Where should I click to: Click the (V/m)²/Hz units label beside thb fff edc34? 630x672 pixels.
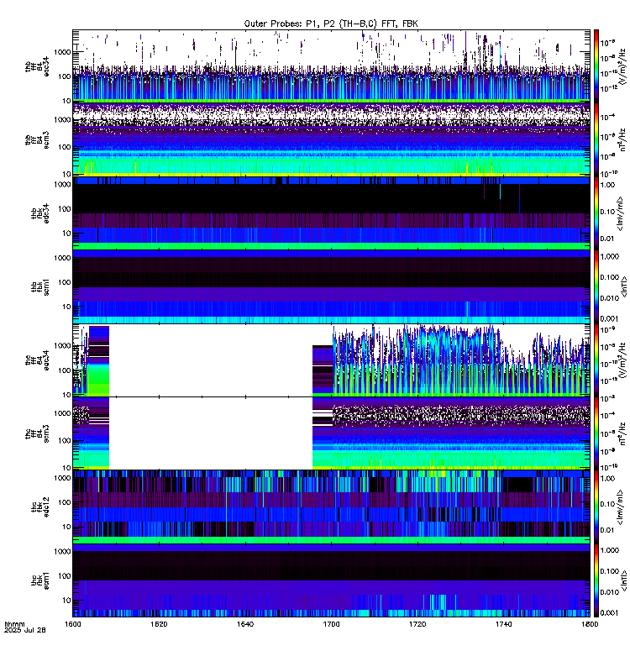tap(623, 66)
